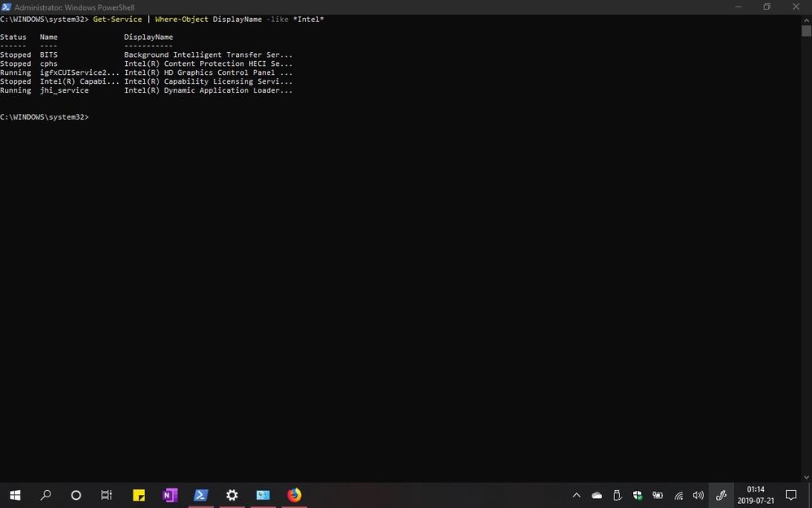Open Windows Ink Workspace pen icon
Screen dimensions: 812x508
721,496
